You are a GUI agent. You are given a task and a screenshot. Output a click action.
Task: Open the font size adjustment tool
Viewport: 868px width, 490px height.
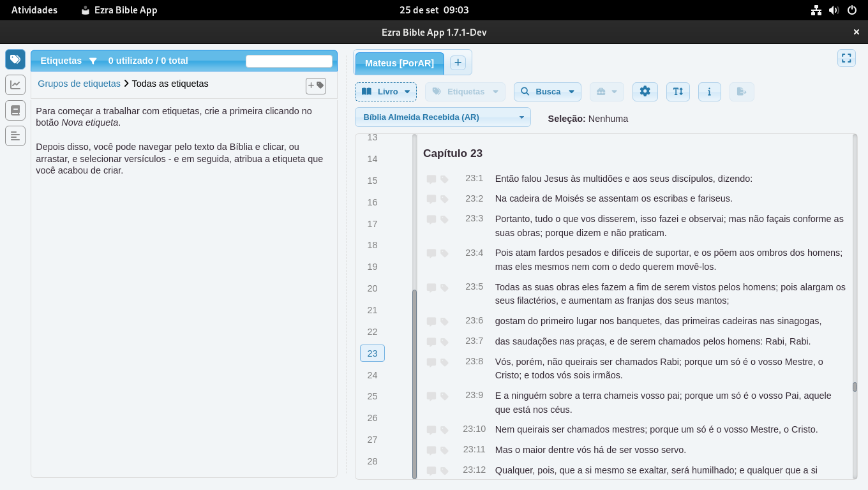point(678,91)
